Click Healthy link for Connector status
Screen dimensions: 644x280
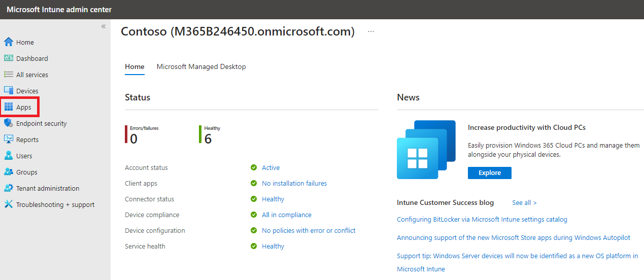point(273,199)
